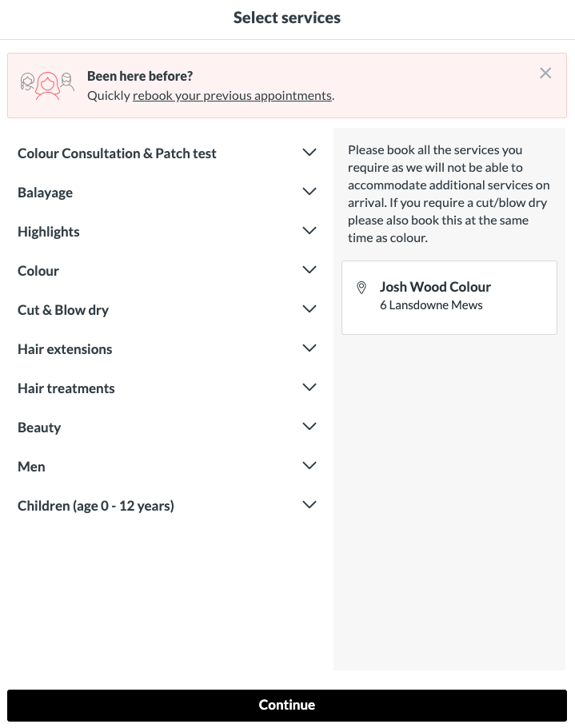Expand the Beauty chevron arrow
Viewport: 575px width, 728px height.
pos(309,427)
